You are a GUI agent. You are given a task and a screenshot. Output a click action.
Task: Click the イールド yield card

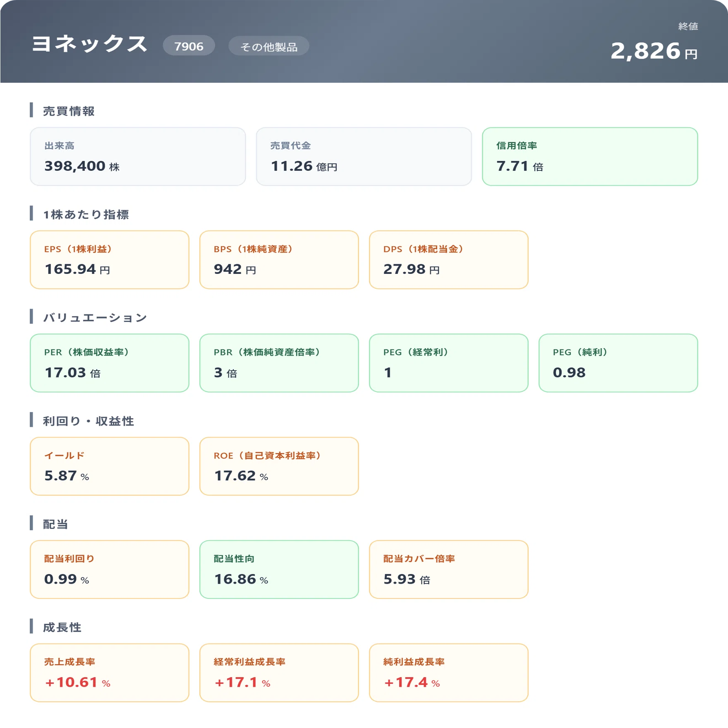[110, 466]
